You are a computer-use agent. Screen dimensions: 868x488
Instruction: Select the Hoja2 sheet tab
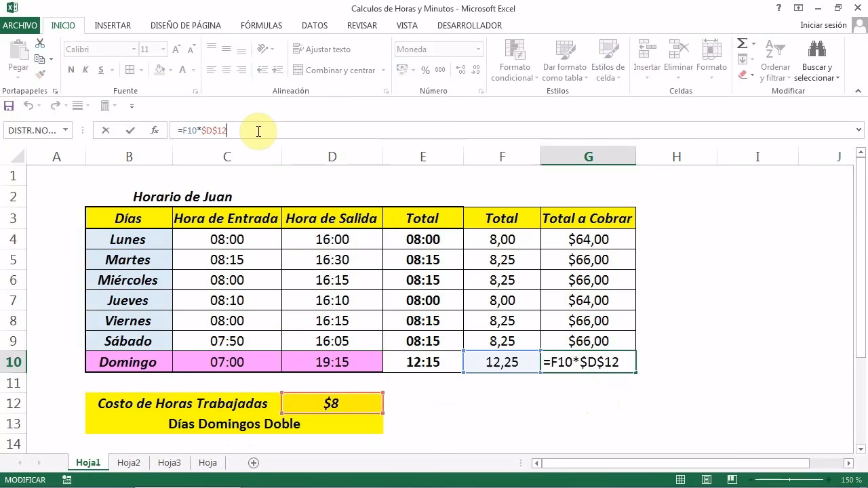129,463
